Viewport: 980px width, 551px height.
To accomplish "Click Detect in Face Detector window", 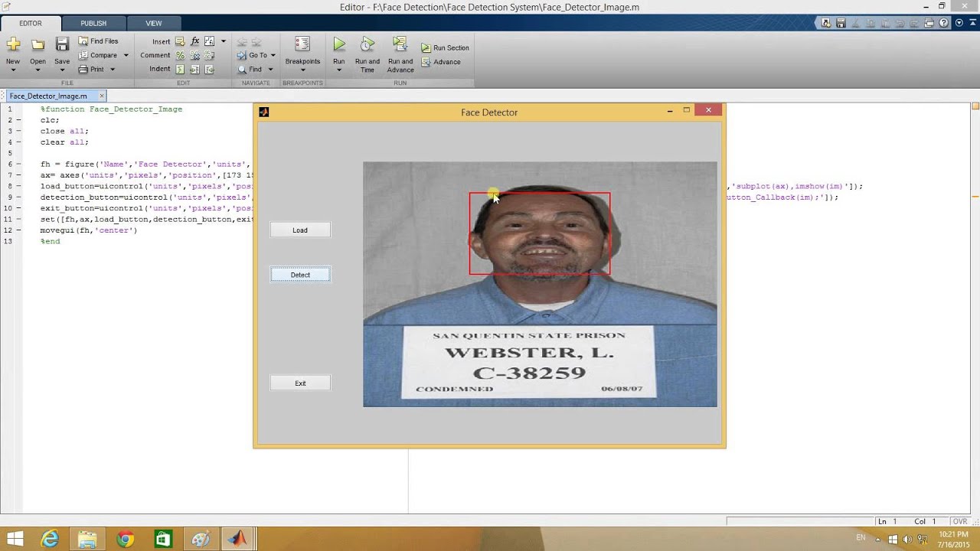I will 300,275.
